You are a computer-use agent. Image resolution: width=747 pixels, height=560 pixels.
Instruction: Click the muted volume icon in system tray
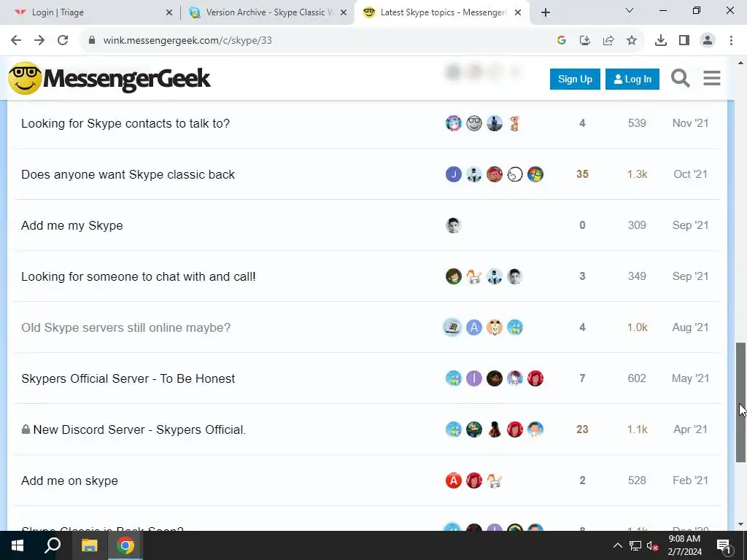coord(653,545)
